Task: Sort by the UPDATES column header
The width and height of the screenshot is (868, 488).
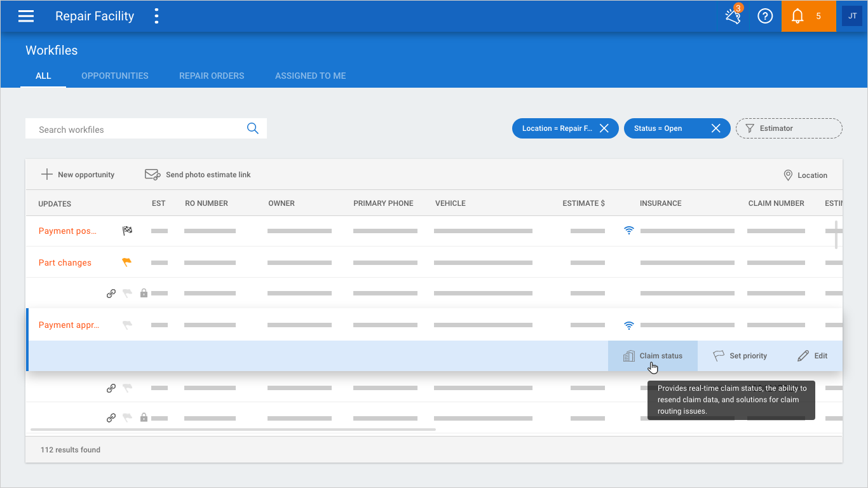Action: click(55, 204)
